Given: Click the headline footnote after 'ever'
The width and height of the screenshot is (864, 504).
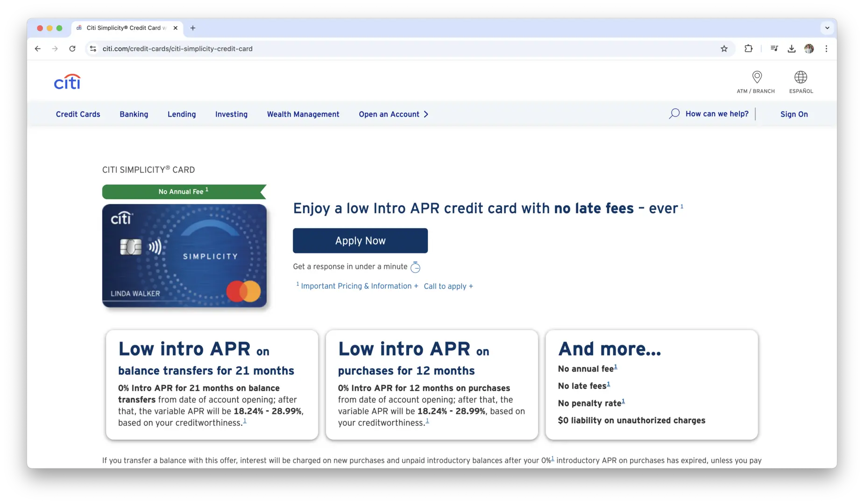Looking at the screenshot, I should tap(682, 206).
